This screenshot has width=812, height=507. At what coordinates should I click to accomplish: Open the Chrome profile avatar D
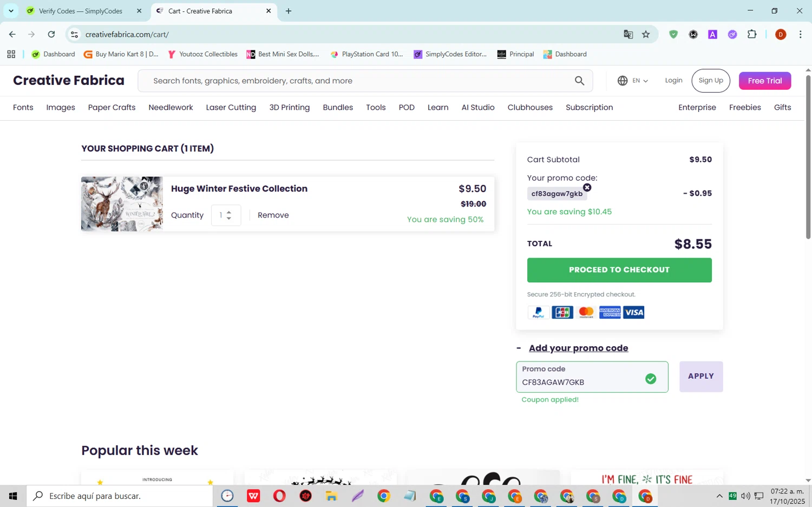click(781, 34)
